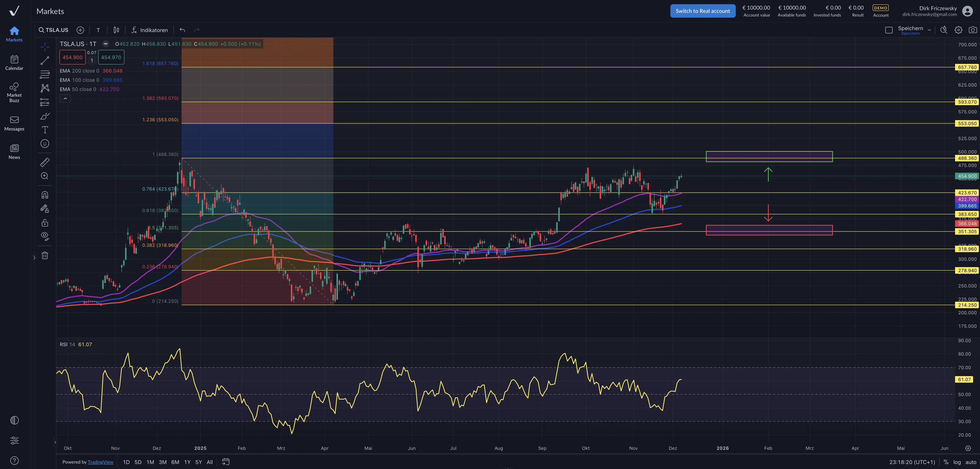
Task: Open the emoji icons tool
Action: point(45,144)
